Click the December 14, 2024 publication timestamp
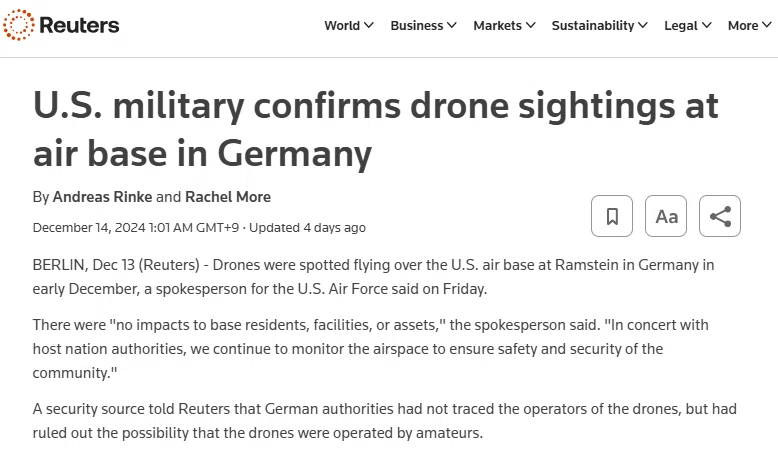 [135, 228]
